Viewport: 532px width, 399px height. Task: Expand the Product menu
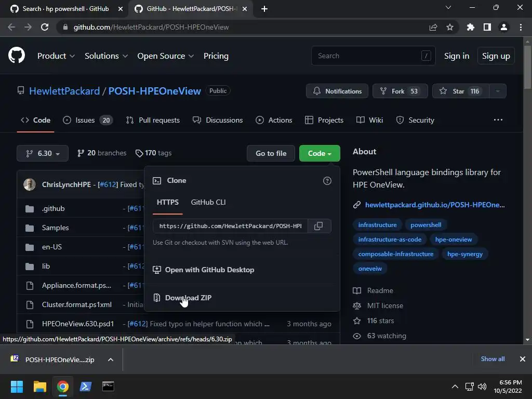pos(56,56)
